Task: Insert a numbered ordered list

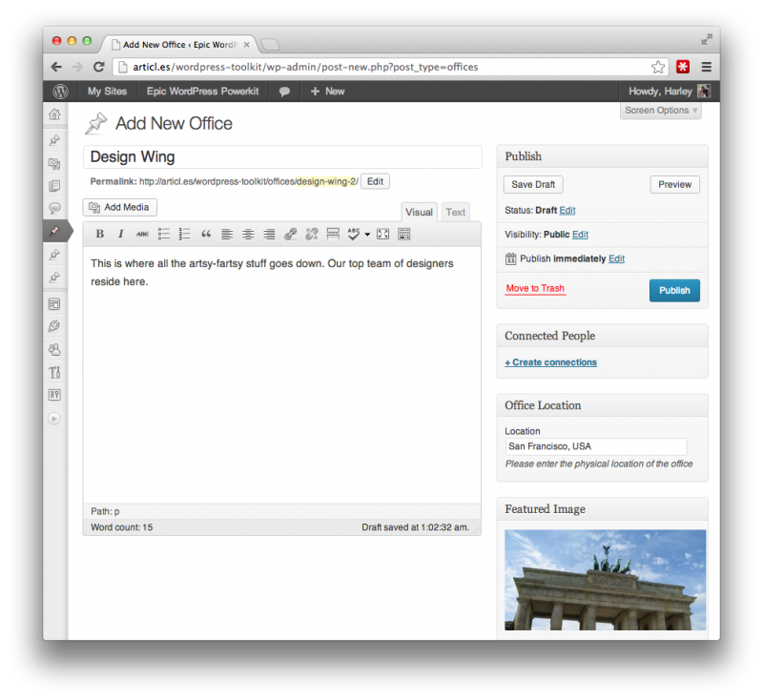Action: pos(184,234)
